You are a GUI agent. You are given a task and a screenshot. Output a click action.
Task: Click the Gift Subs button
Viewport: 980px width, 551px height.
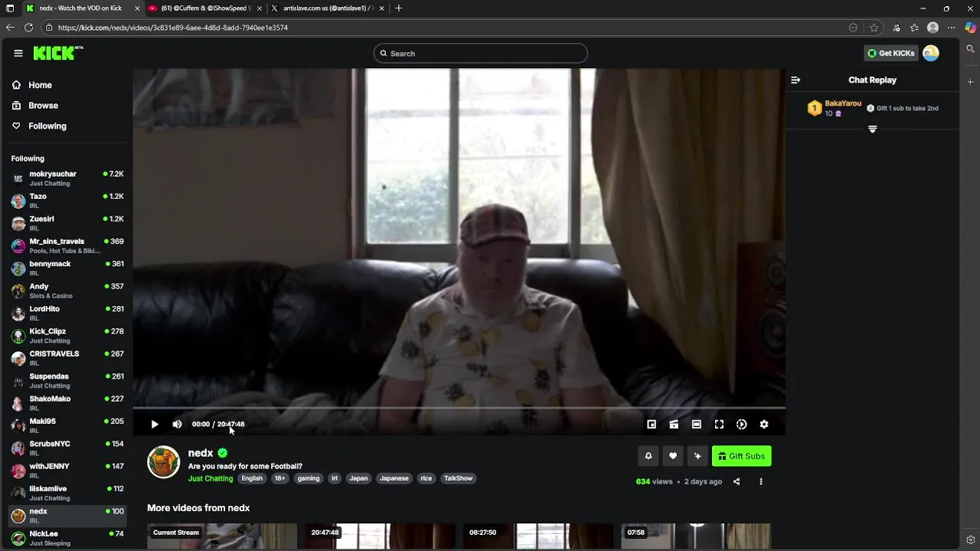pos(741,456)
